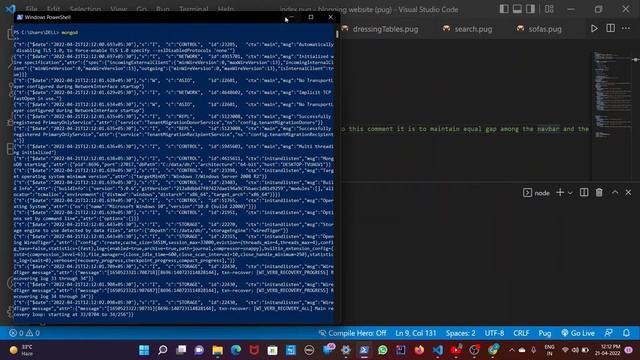Click the Windows PowerShell title bar icon
The height and width of the screenshot is (360, 640).
(20, 17)
